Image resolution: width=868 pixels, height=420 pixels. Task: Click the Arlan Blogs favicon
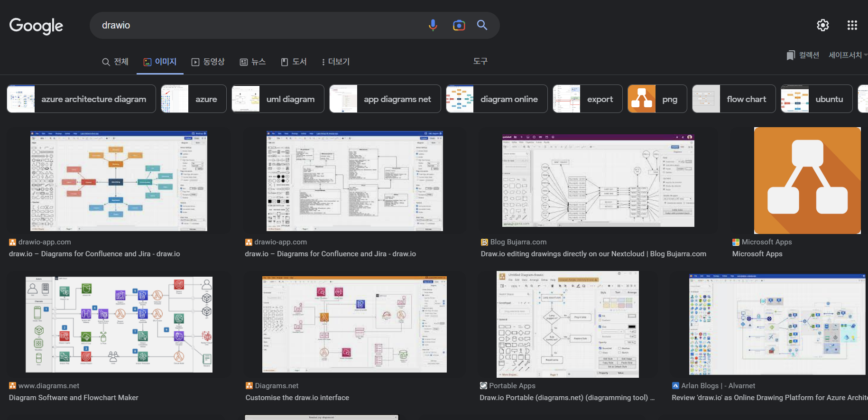coord(675,386)
